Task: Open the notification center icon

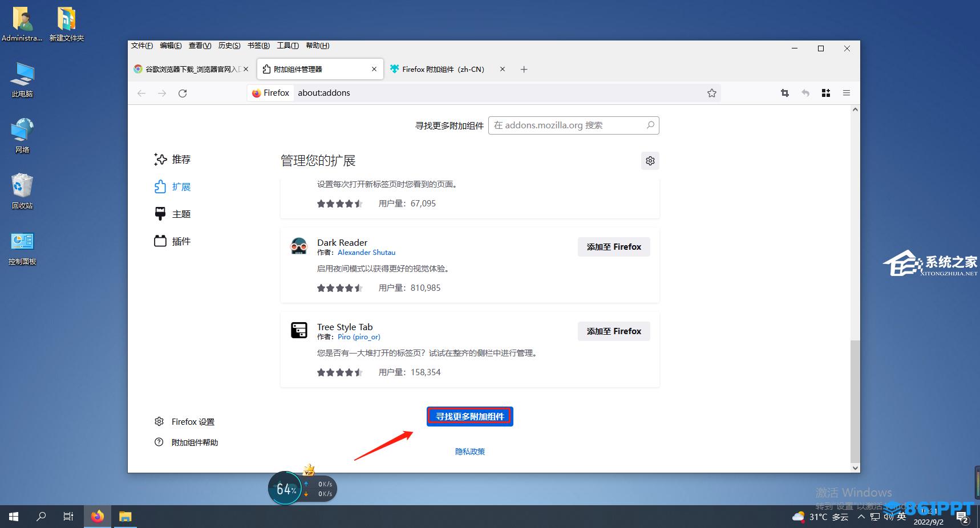Action: 963,518
